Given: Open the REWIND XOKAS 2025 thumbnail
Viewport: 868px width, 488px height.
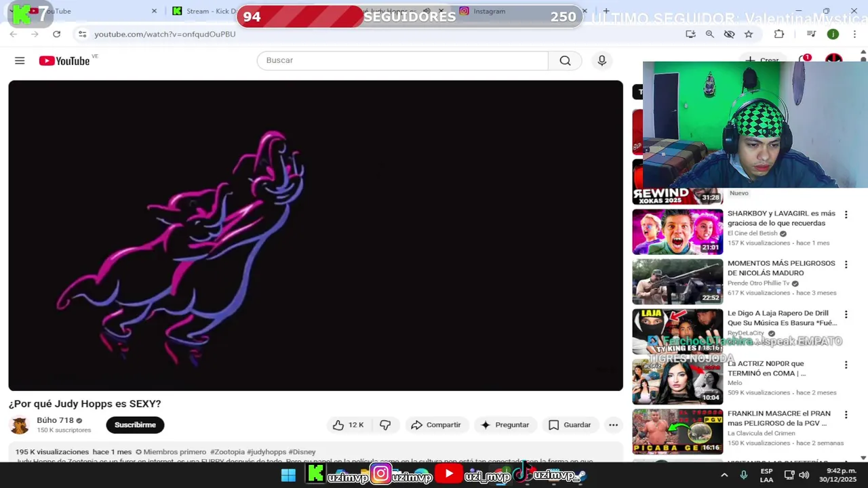Looking at the screenshot, I should tap(677, 182).
